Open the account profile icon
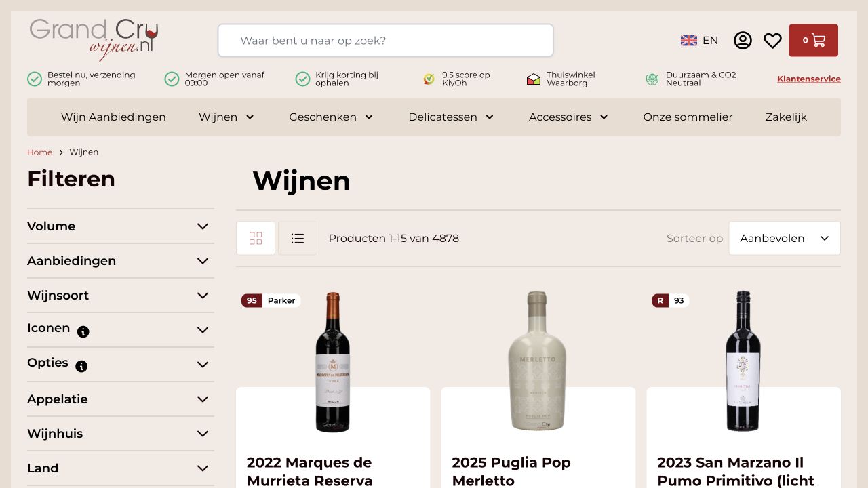 pos(743,41)
